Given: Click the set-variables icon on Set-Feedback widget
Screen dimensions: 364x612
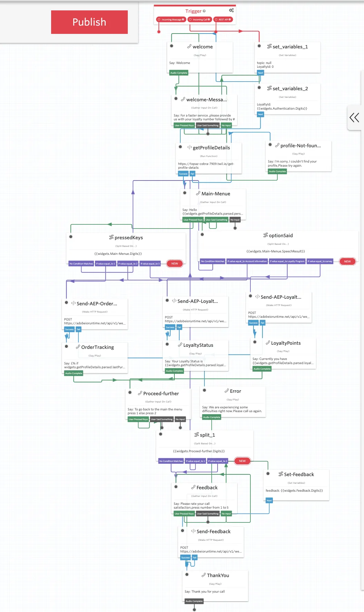Looking at the screenshot, I should tap(281, 474).
